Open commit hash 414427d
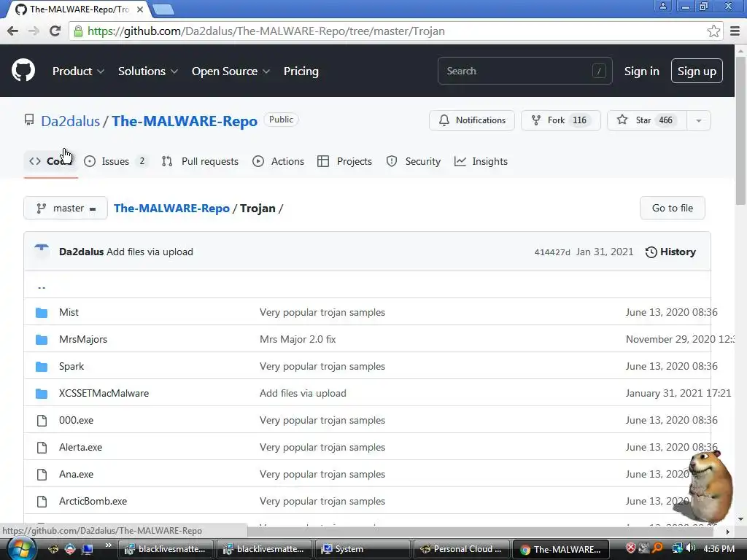 pyautogui.click(x=551, y=252)
